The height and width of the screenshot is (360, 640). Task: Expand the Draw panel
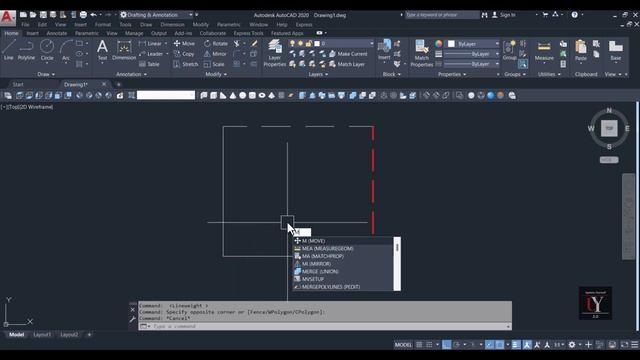[x=46, y=74]
